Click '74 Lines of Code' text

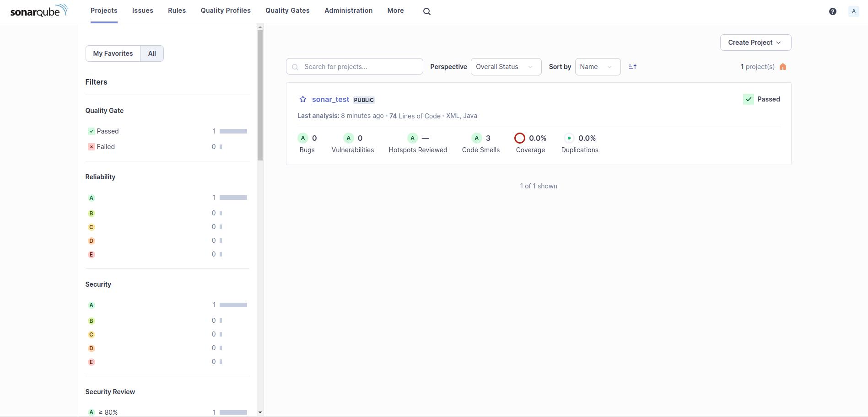pos(415,116)
